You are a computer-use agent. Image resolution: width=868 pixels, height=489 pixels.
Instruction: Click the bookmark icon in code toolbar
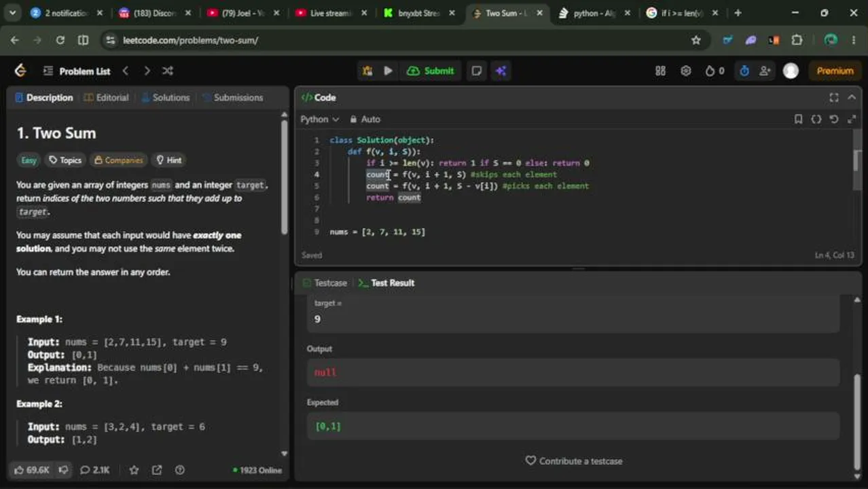(x=798, y=119)
